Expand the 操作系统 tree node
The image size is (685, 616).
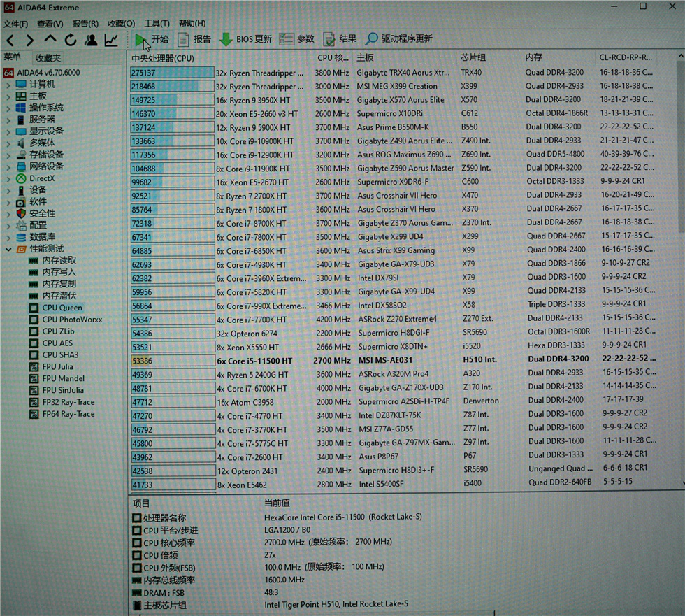pos(8,108)
